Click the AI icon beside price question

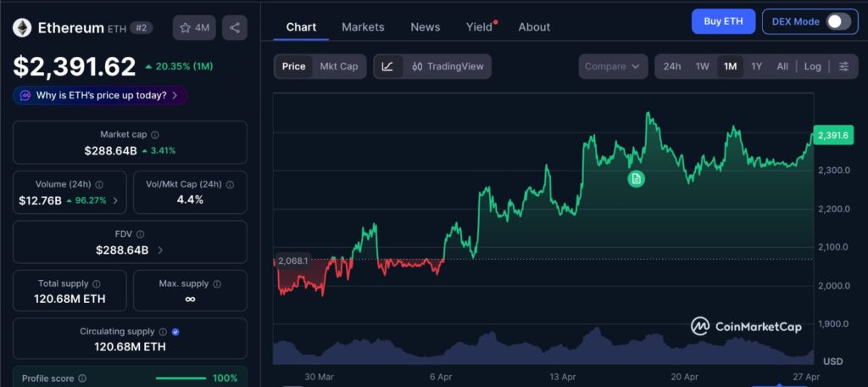pyautogui.click(x=25, y=95)
